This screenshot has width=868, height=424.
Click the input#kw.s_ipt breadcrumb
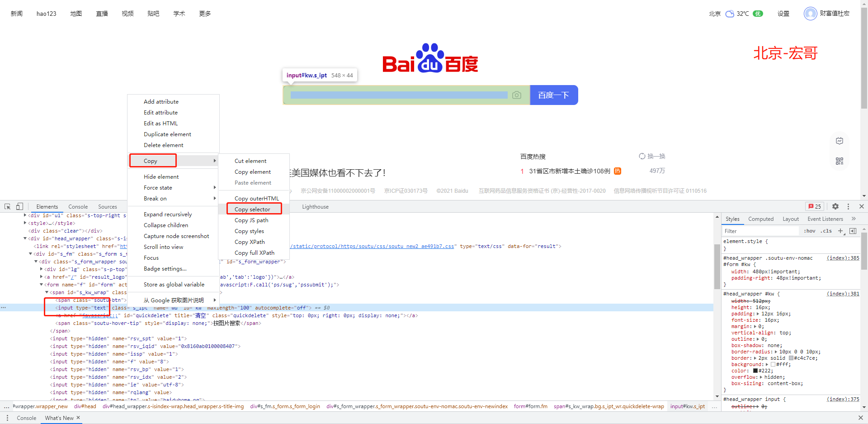point(688,406)
